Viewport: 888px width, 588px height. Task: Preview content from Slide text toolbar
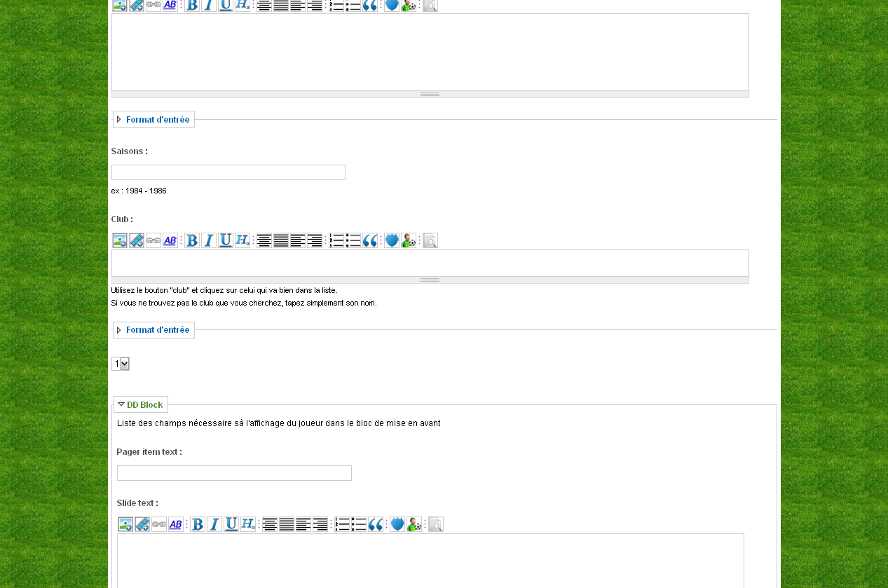click(x=436, y=524)
